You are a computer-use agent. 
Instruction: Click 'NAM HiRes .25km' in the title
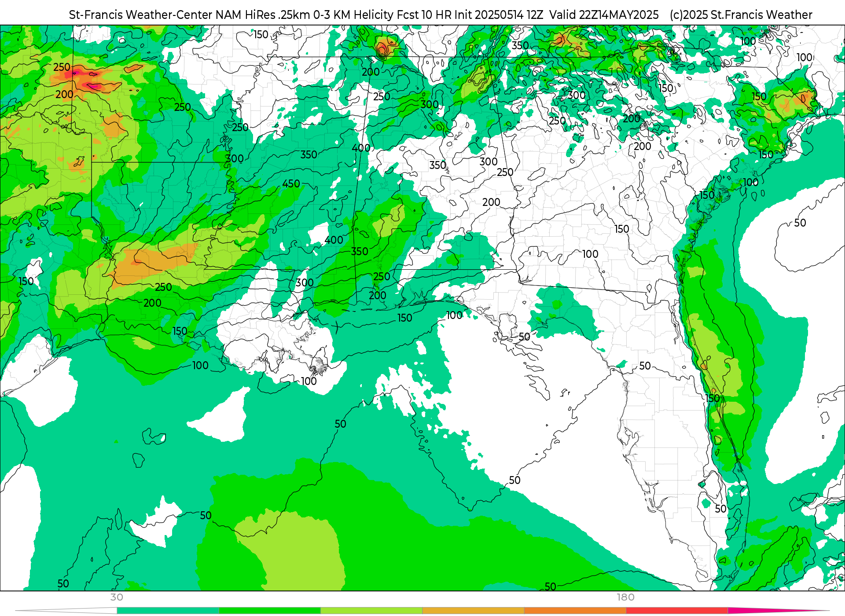(262, 15)
